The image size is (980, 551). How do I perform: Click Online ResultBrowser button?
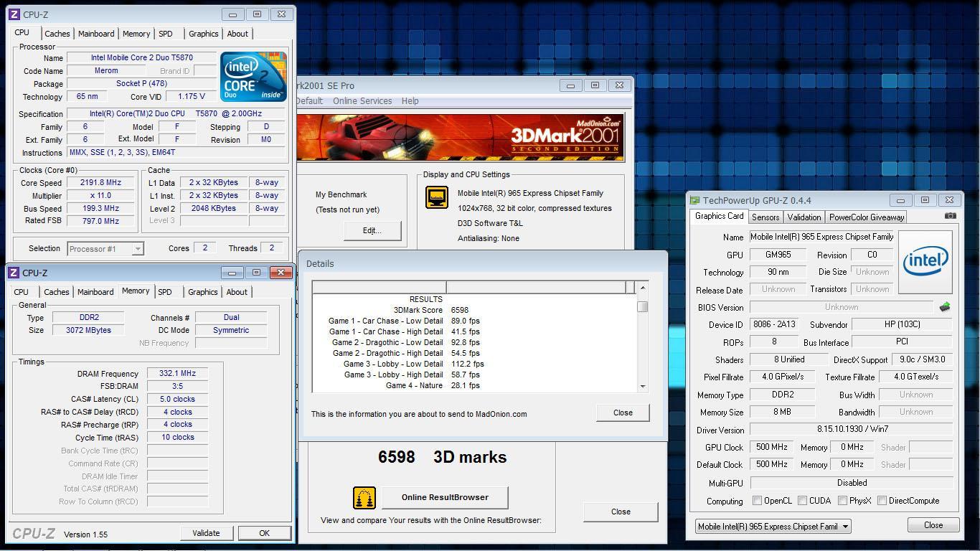coord(445,497)
